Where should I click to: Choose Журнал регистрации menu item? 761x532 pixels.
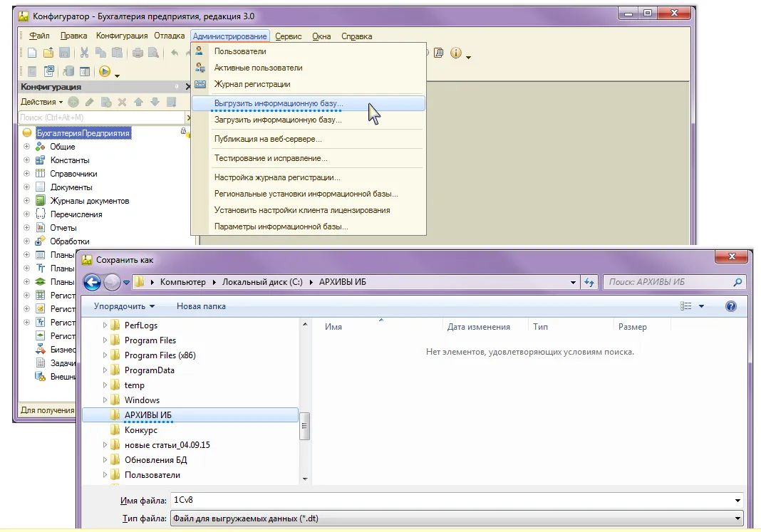click(x=309, y=84)
